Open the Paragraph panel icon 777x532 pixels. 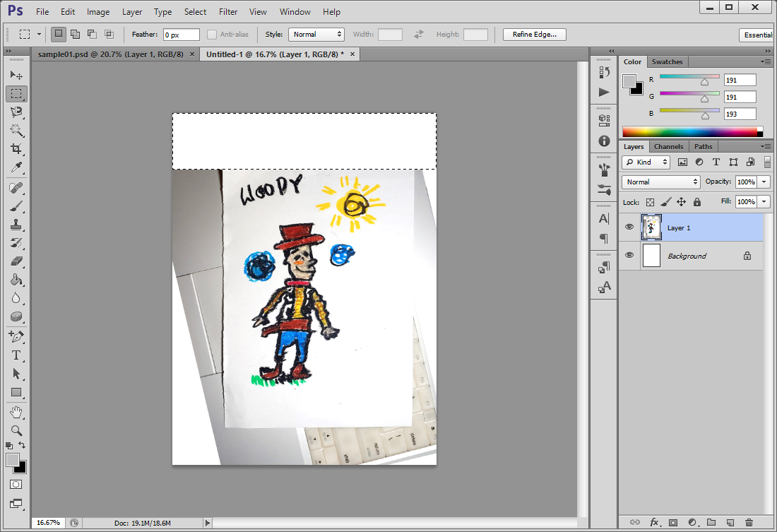point(604,238)
